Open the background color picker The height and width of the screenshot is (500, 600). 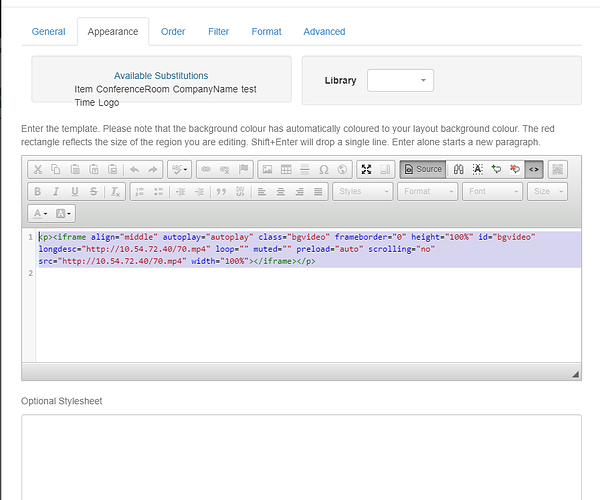[x=63, y=213]
